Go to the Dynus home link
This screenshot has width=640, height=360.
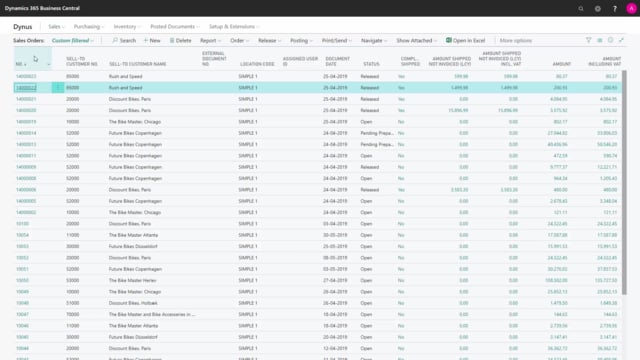[x=22, y=27]
